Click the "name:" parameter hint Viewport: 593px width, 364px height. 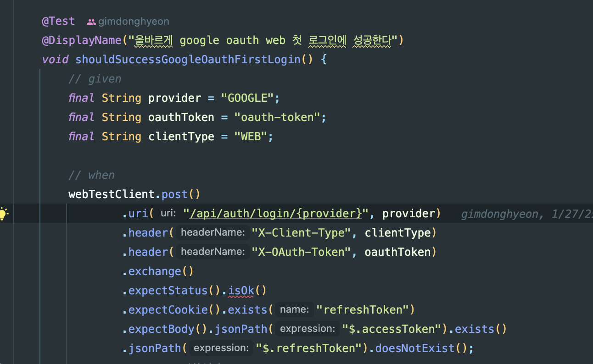click(x=294, y=310)
